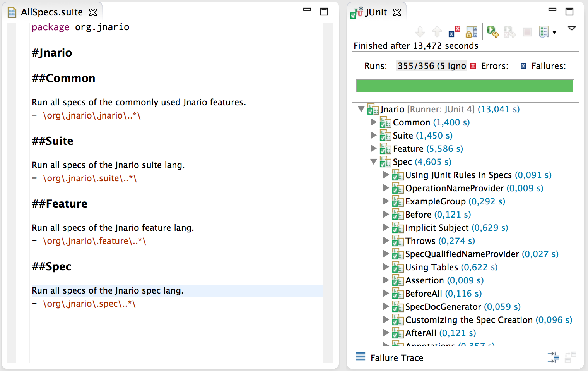Click blue Failures indicator icon

click(x=523, y=66)
